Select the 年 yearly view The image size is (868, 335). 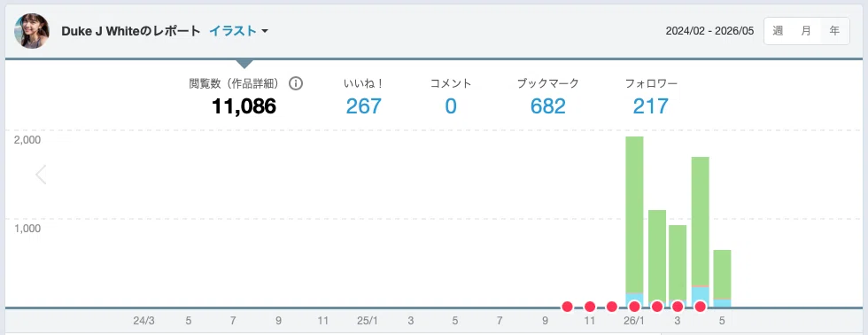834,31
